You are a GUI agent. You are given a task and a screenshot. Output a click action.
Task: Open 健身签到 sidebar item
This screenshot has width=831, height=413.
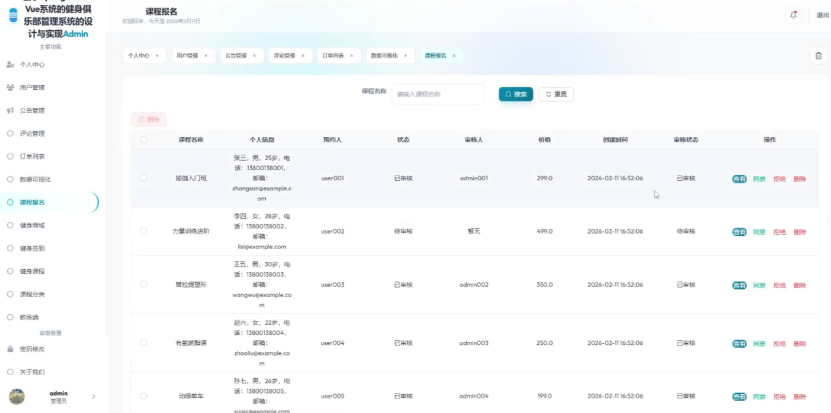[32, 248]
